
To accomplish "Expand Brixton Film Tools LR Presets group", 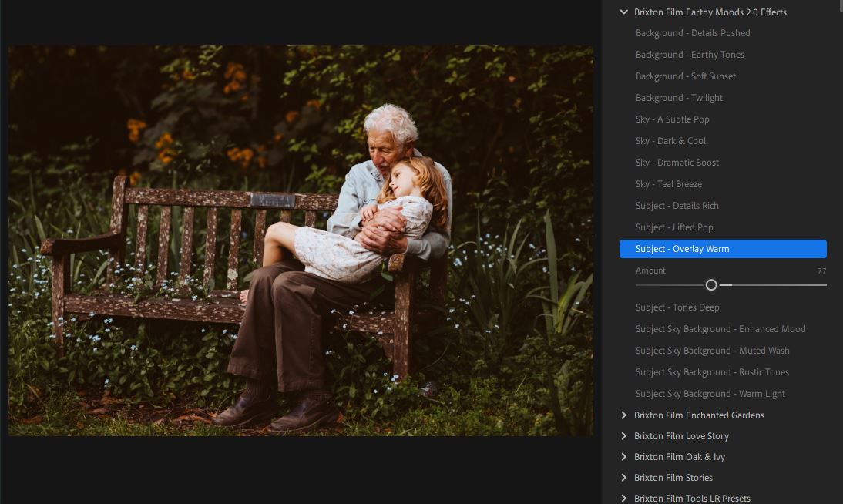I will 624,498.
